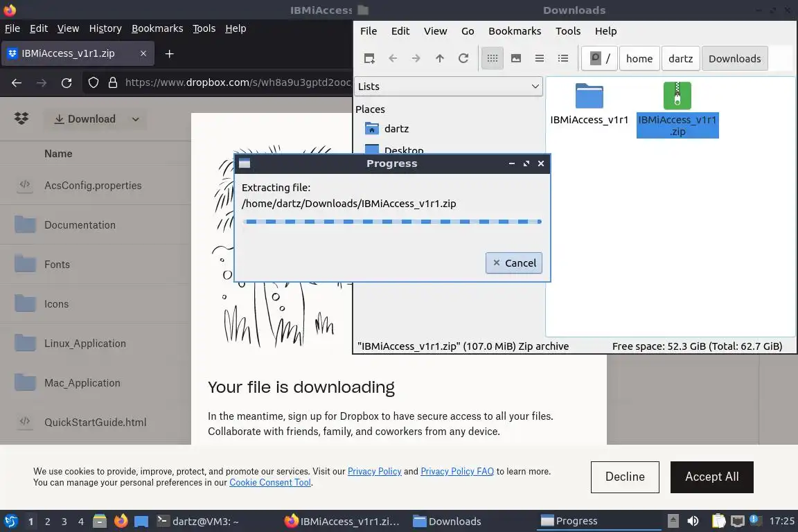
Task: Expand the Download button dropdown arrow
Action: [135, 119]
